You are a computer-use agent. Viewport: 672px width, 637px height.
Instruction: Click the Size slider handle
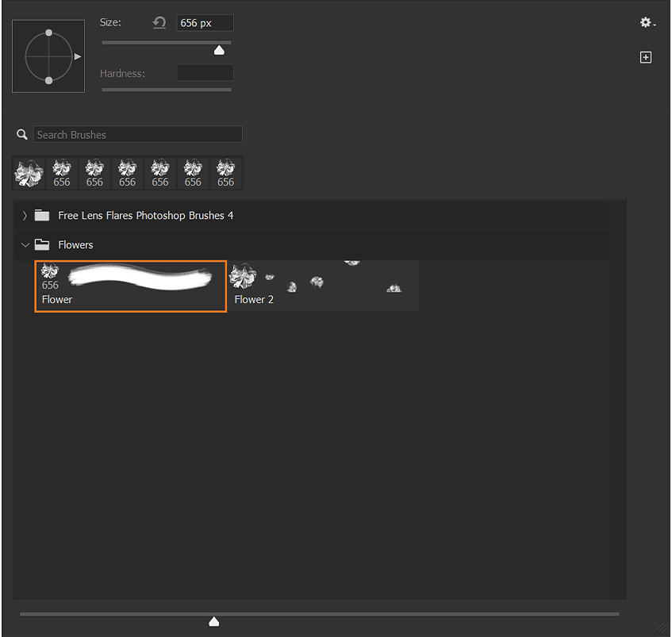219,50
